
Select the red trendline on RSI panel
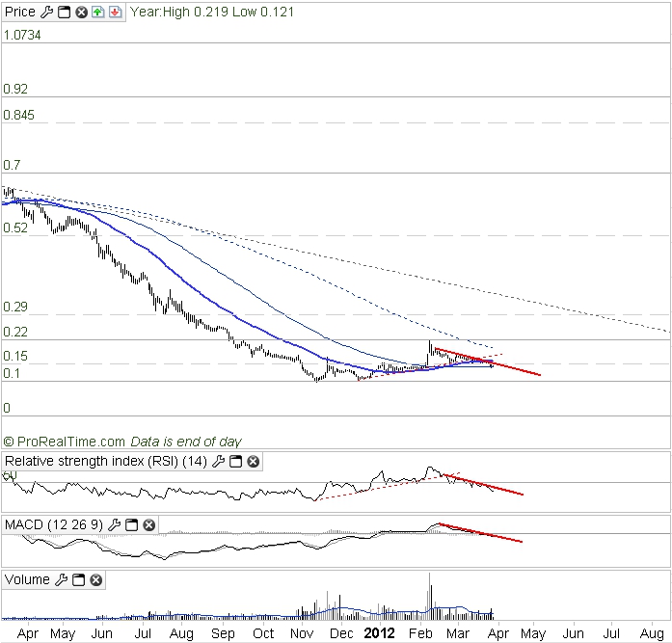click(483, 485)
